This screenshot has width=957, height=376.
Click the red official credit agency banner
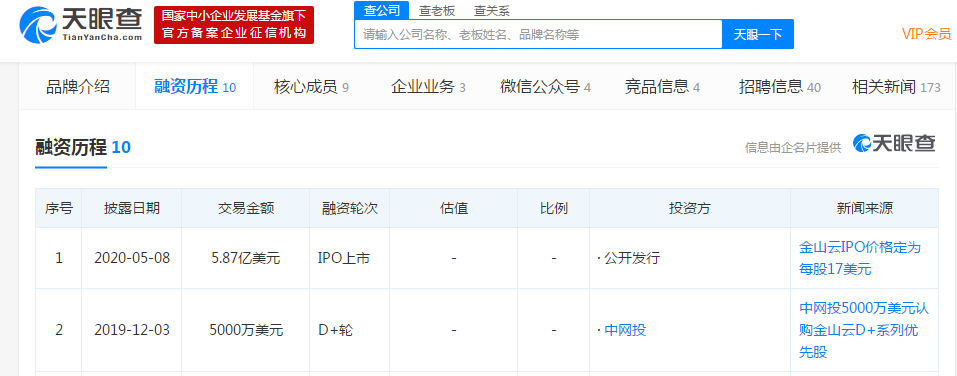(x=234, y=25)
